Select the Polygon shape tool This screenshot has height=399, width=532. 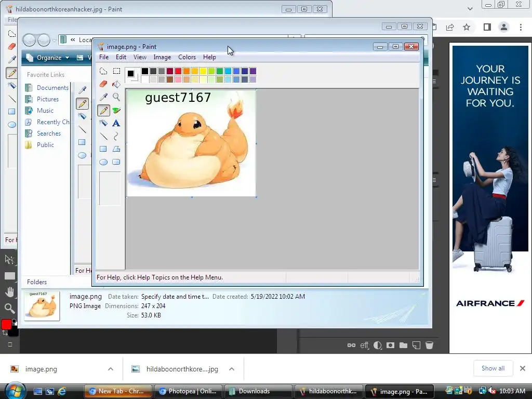point(116,149)
